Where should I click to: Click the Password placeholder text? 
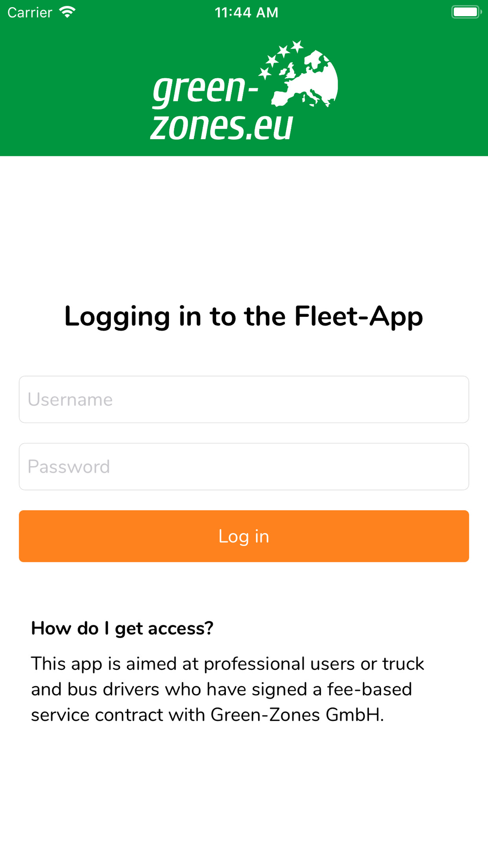point(69,467)
